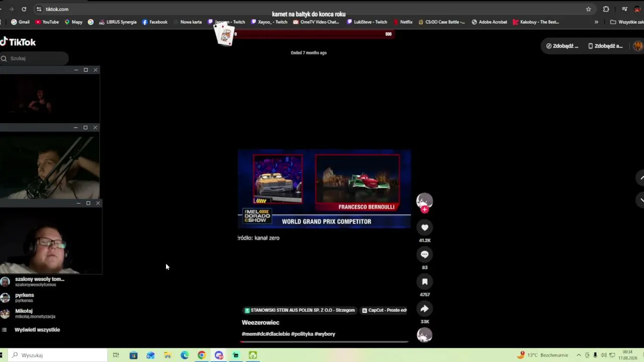Open Task View on the Windows taskbar
This screenshot has height=362, width=644.
pos(116,355)
